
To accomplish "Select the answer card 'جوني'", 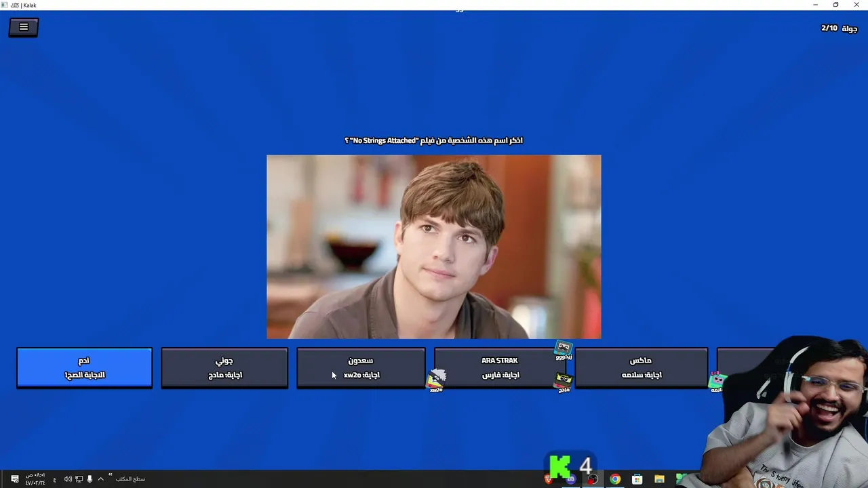I will 224,367.
